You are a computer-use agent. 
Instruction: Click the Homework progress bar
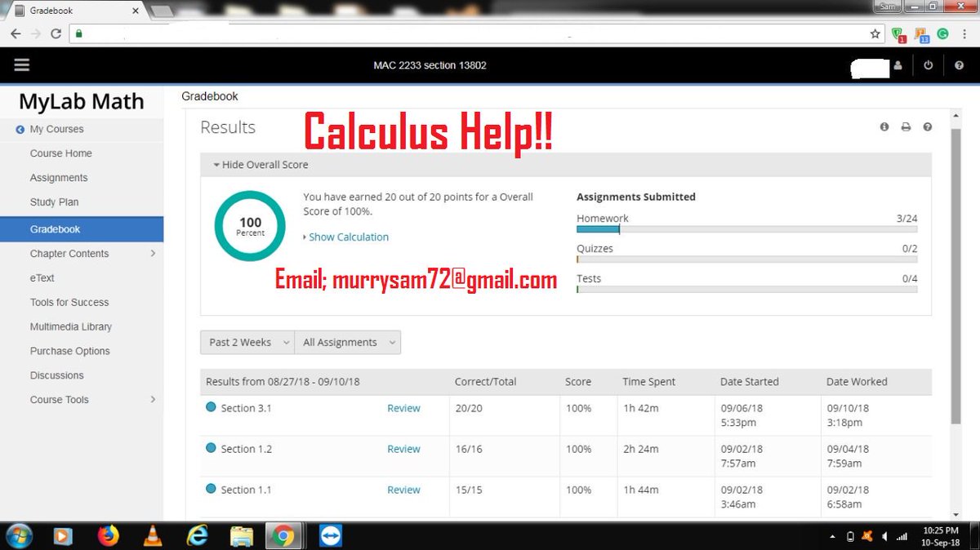(x=746, y=230)
